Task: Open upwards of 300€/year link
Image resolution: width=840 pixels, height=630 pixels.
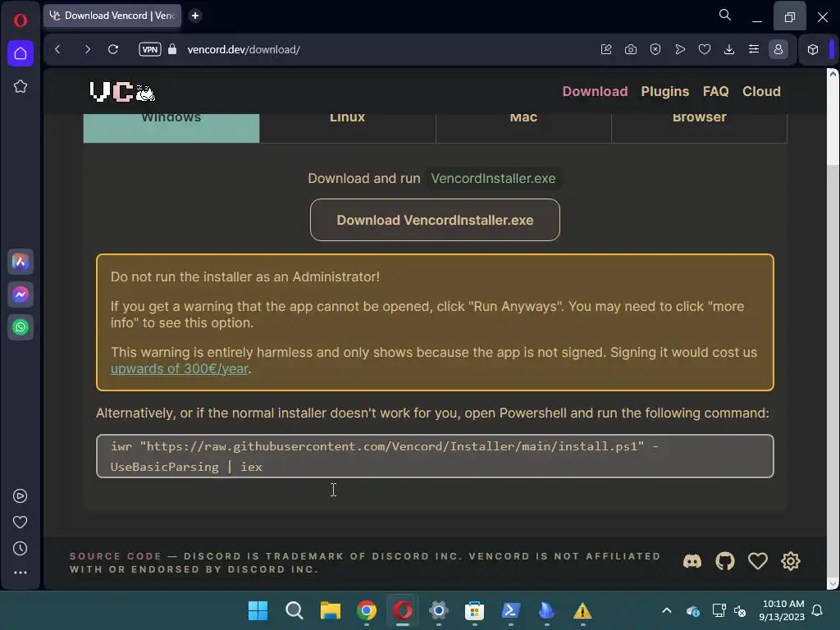Action: 180,369
